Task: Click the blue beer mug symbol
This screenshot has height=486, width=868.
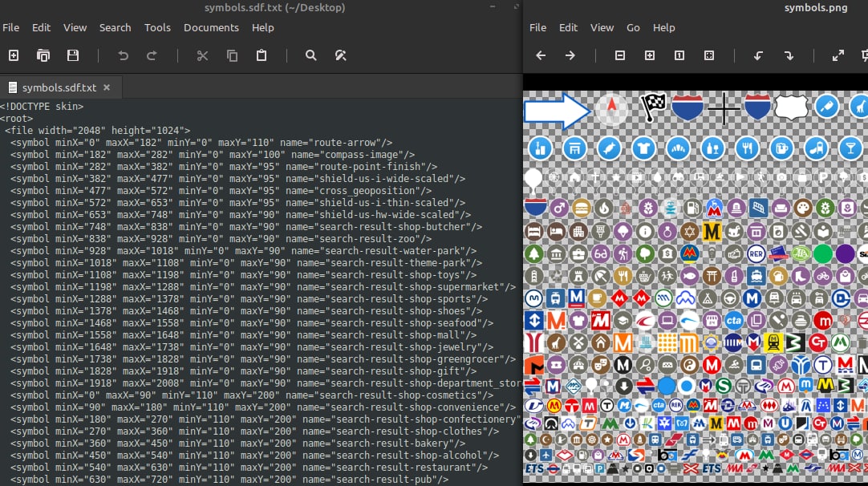Action: tap(781, 149)
